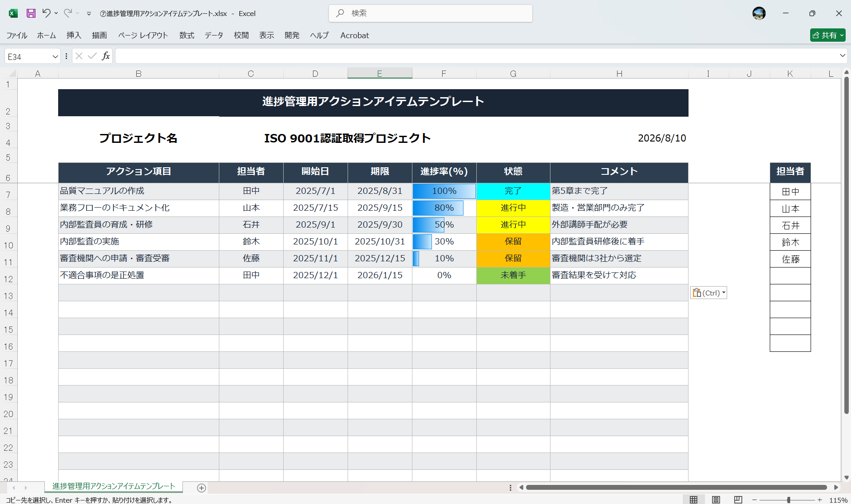Click the previous sheet navigation arrow
851x504 pixels.
coord(14,488)
